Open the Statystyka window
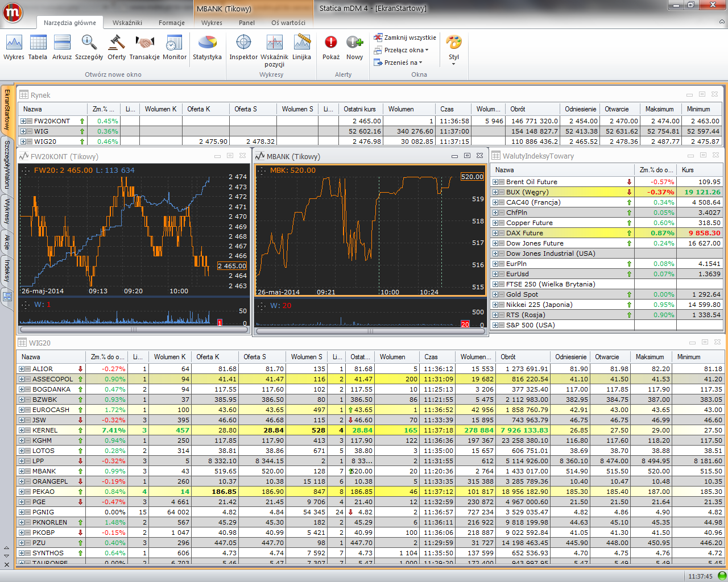This screenshot has height=582, width=728. (x=207, y=47)
